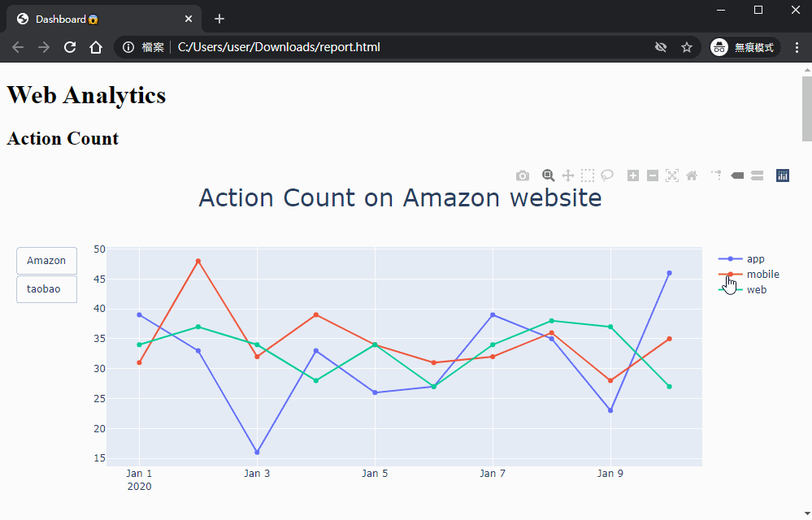Click the scrollbar down arrow
The width and height of the screenshot is (812, 520).
click(x=807, y=513)
